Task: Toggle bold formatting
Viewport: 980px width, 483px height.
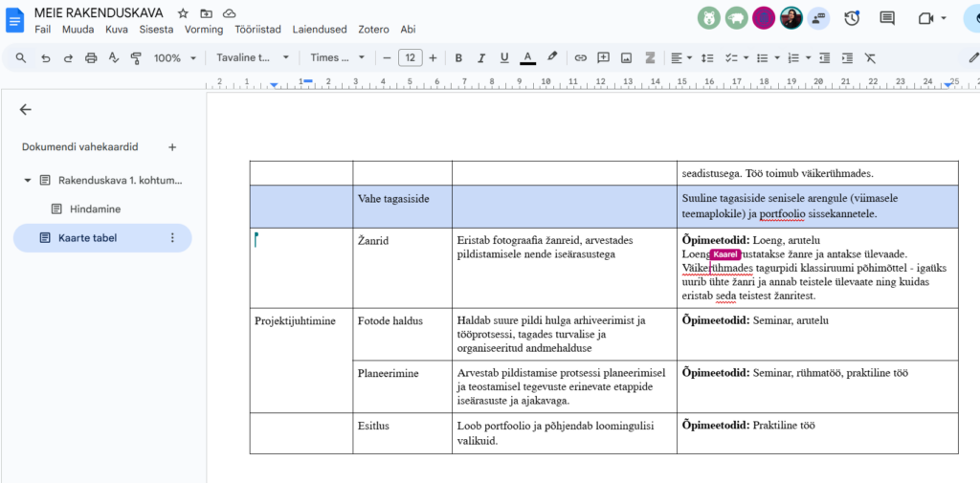Action: [x=458, y=58]
